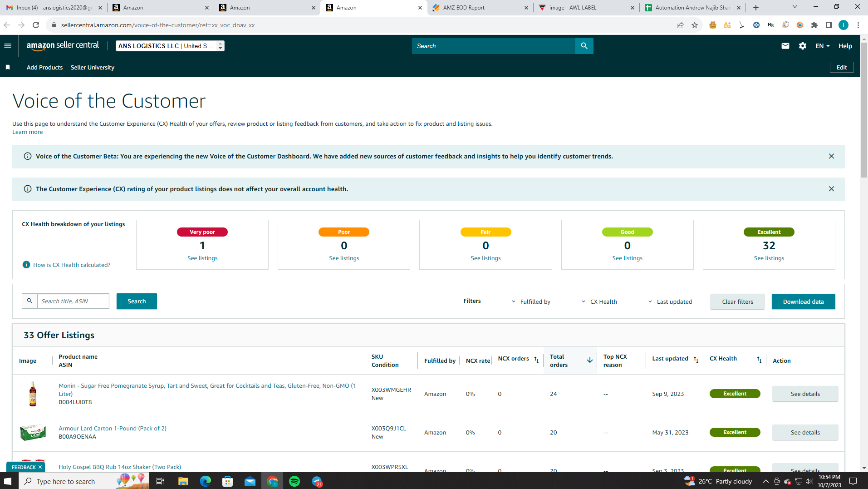Open a new browser tab with plus icon
Screen dimensions: 868x489
756,8
